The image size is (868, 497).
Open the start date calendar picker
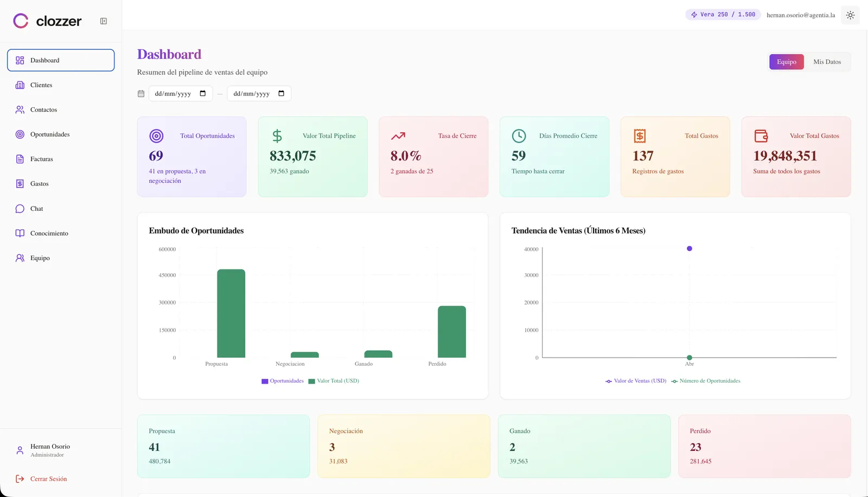(203, 93)
